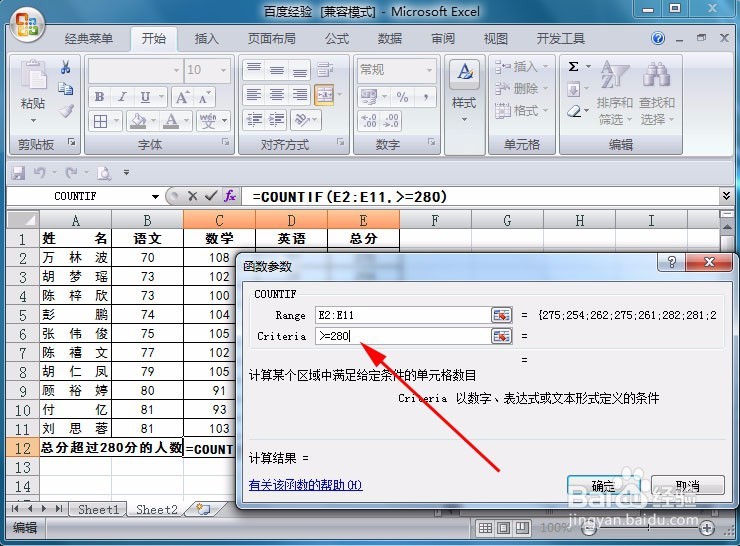Open the 有关该函数的帮助 link
Image resolution: width=740 pixels, height=546 pixels.
(305, 485)
